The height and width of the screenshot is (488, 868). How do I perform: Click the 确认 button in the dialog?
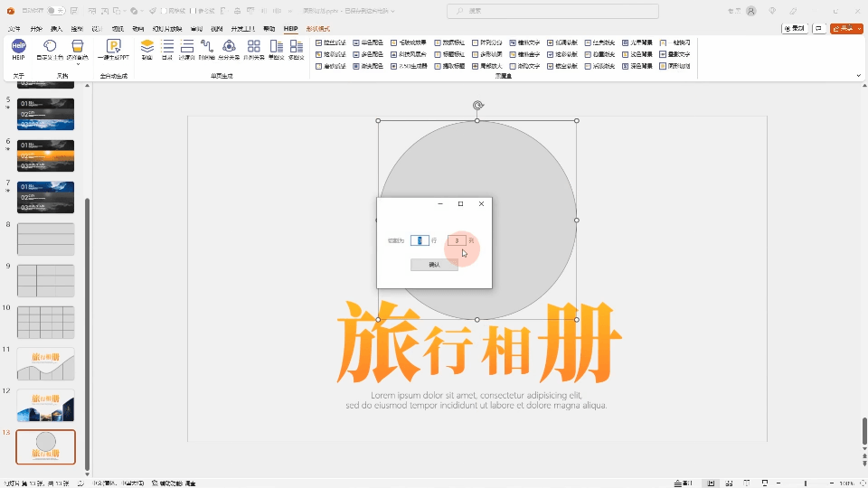(434, 265)
